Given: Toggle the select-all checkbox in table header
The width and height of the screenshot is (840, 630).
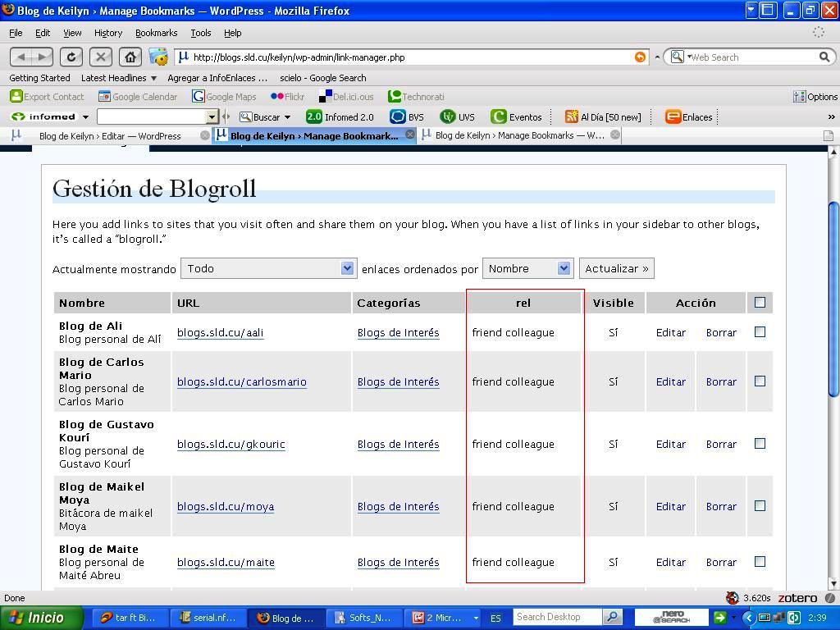Looking at the screenshot, I should [760, 303].
